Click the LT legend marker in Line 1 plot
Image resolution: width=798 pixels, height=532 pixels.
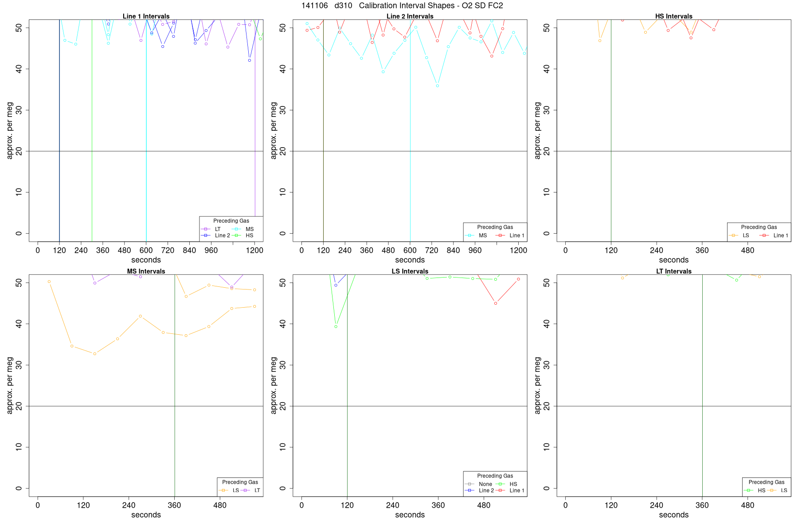tap(205, 229)
